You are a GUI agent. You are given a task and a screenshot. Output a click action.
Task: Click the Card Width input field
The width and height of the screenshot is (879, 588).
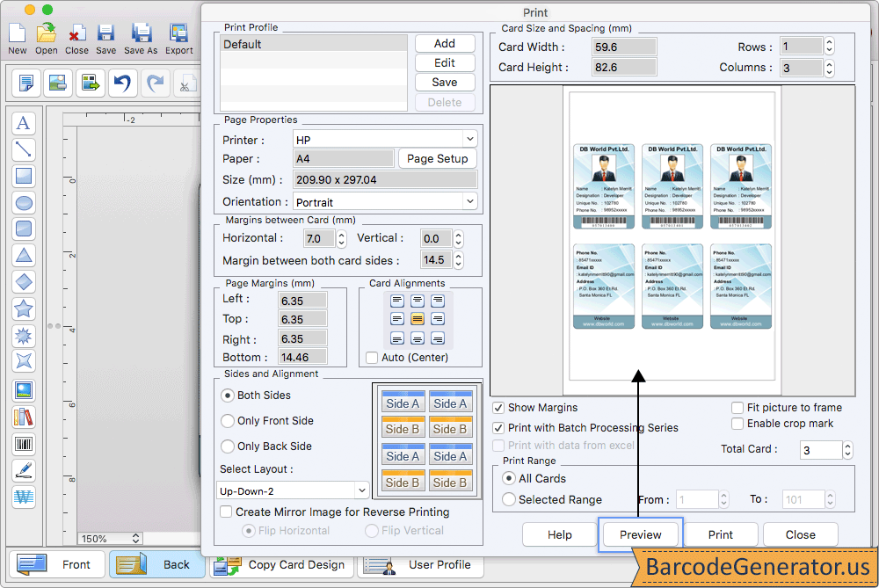pos(624,47)
